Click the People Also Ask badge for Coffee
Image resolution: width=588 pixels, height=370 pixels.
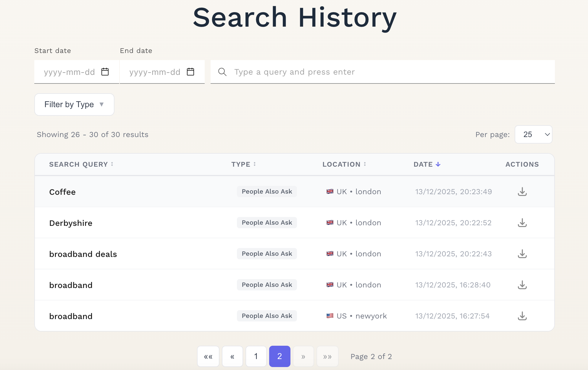click(266, 192)
